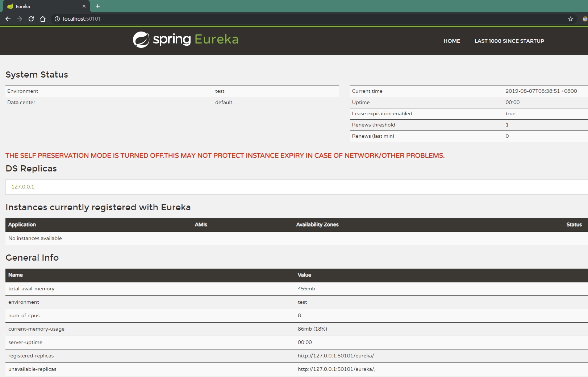The width and height of the screenshot is (588, 377).
Task: View site information icon in address bar
Action: [57, 19]
